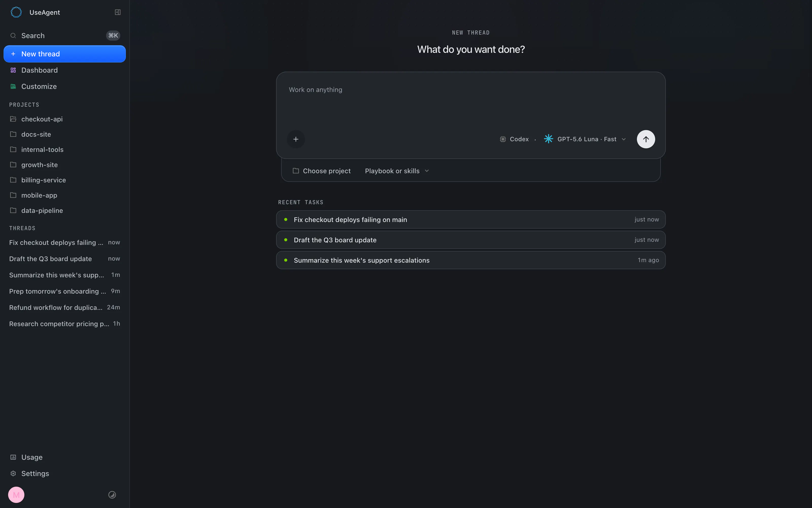Click the Codex chip icon

pos(503,139)
